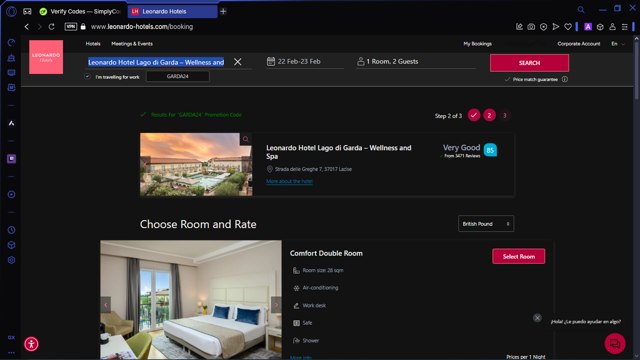This screenshot has height=360, width=640.
Task: Show Price match guarantee info icon
Action: 564,79
